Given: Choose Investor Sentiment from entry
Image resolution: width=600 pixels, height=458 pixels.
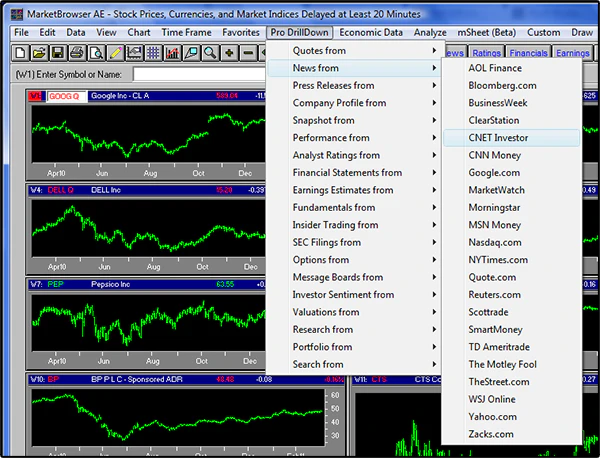Looking at the screenshot, I should coord(354,295).
